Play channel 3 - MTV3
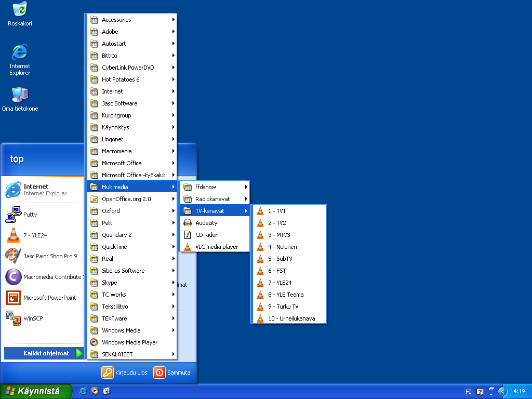 point(289,235)
